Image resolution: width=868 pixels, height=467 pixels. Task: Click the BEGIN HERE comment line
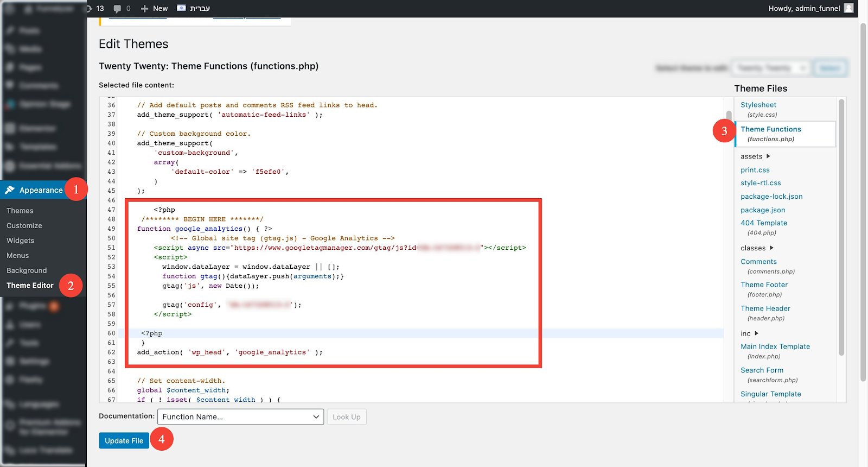pos(202,219)
